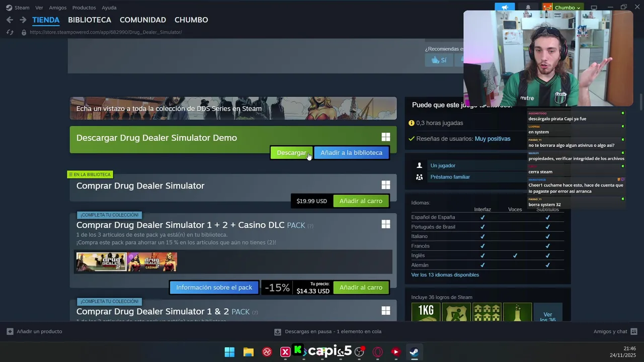
Task: Launch Big Picture mode via monitor icon
Action: [x=594, y=8]
